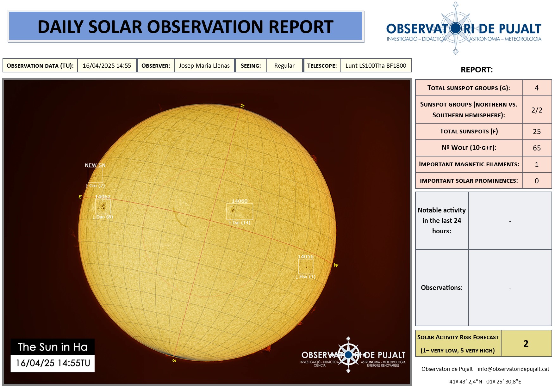555x392 pixels.
Task: Click Total sunspot groups value 4
Action: tap(537, 88)
